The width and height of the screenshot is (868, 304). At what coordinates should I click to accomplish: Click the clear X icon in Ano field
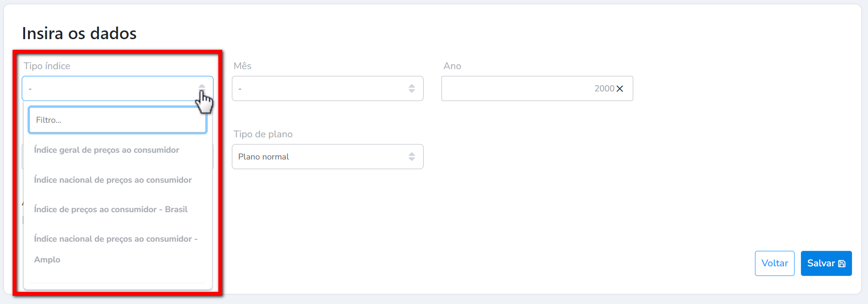[620, 89]
